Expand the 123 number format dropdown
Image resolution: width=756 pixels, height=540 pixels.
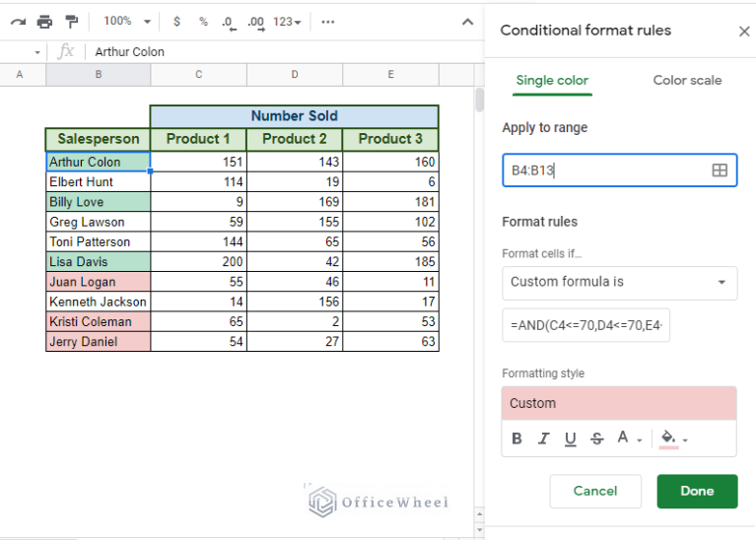288,21
